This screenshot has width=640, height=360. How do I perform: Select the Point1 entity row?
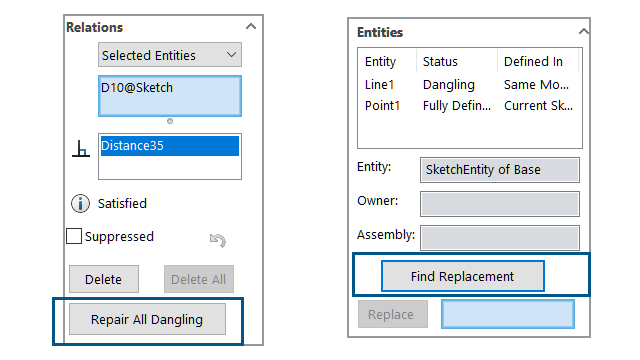(x=469, y=106)
